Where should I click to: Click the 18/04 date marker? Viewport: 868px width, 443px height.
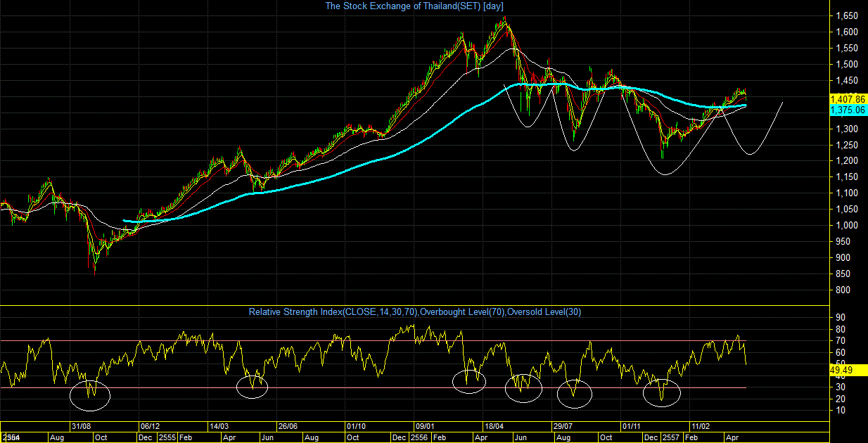coord(493,426)
